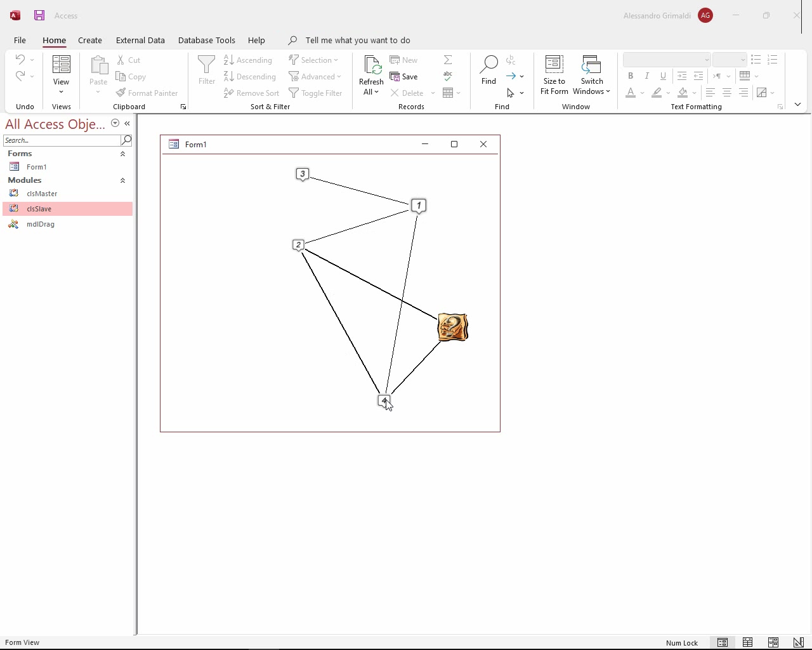The height and width of the screenshot is (650, 812).
Task: Collapse the navigation pane with shutter button
Action: click(127, 123)
